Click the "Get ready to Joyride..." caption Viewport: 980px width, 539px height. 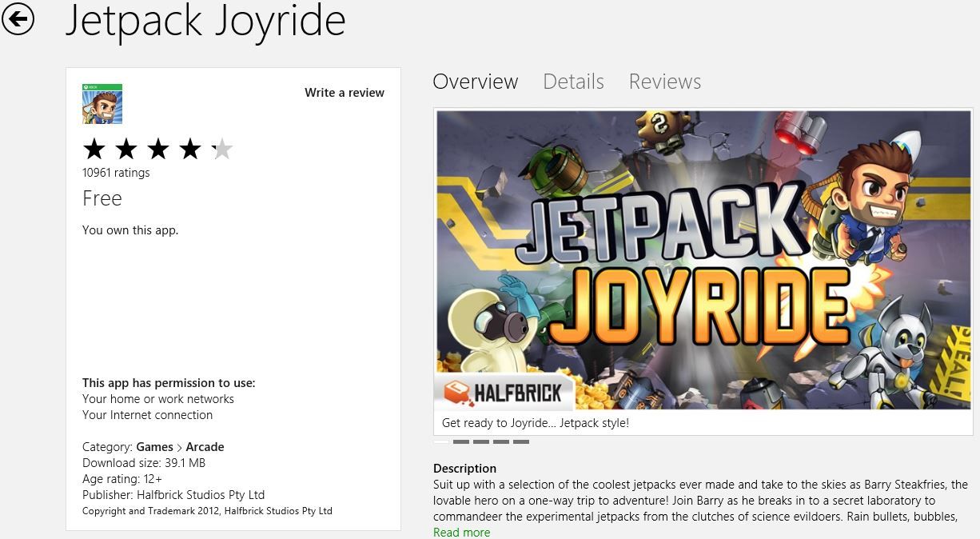(536, 423)
